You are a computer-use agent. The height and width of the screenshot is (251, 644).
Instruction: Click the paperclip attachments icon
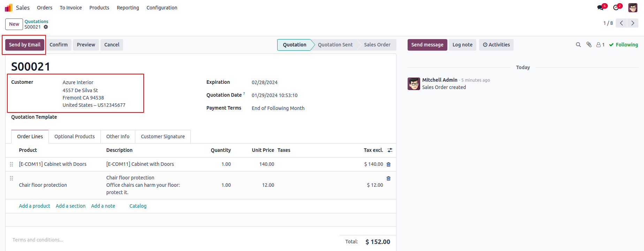589,45
